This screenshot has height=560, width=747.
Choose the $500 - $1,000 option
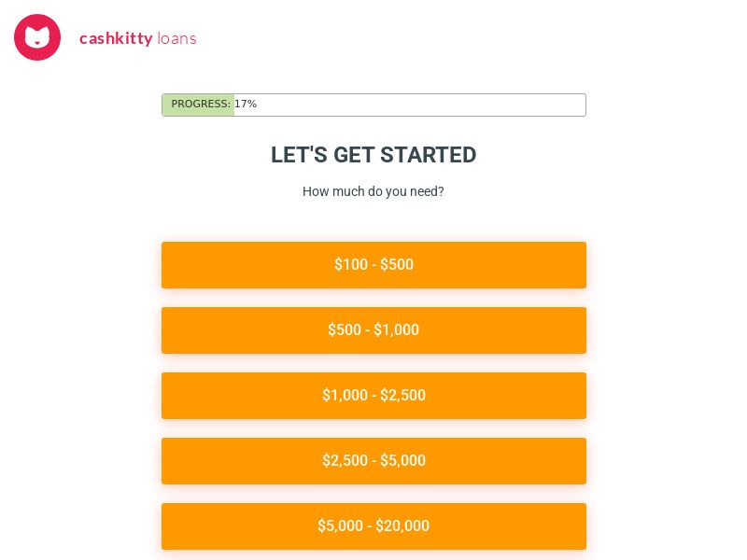pyautogui.click(x=373, y=330)
